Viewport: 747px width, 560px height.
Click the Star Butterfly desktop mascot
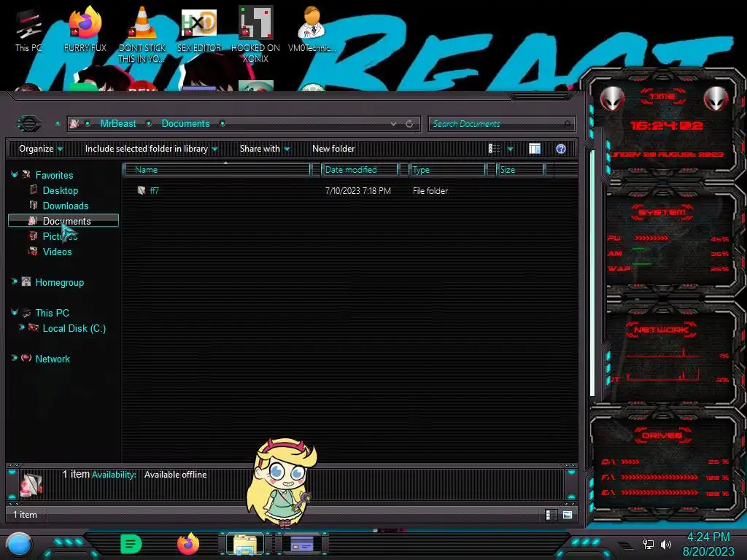(282, 482)
